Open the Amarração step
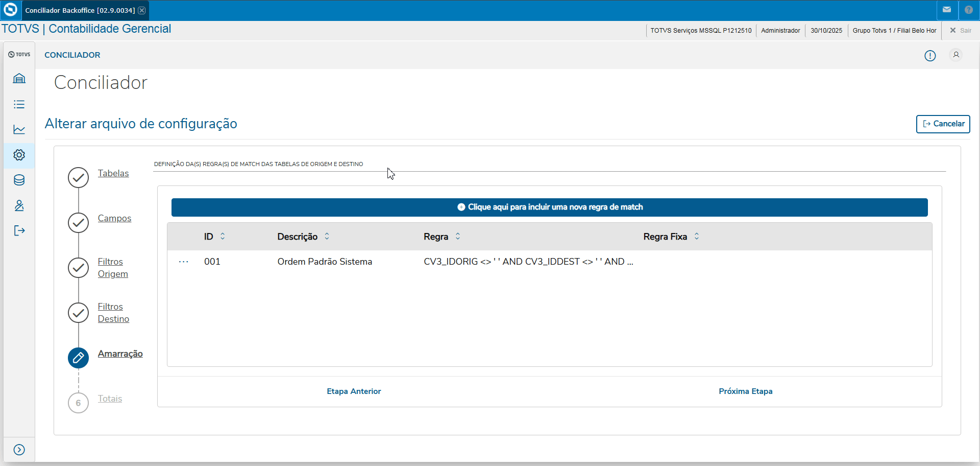This screenshot has height=466, width=980. [120, 354]
